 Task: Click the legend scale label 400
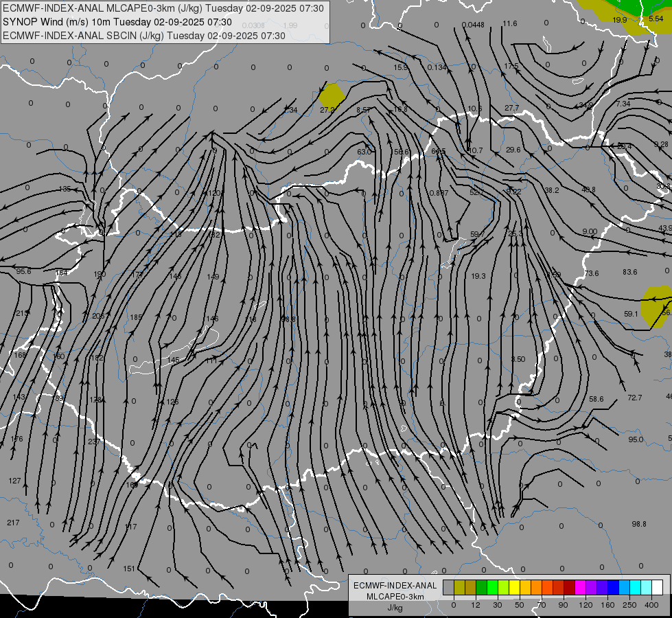[x=651, y=605]
